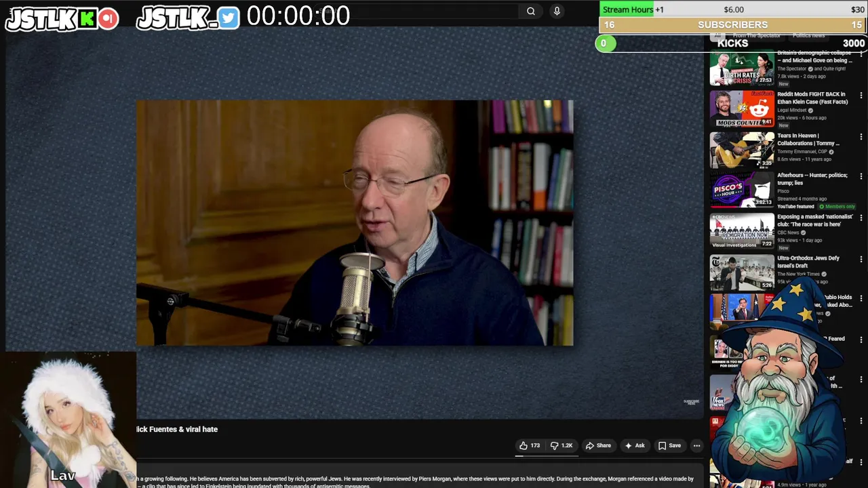
Task: Open 'Tears In Heaven | Collaborations' video title
Action: point(808,140)
